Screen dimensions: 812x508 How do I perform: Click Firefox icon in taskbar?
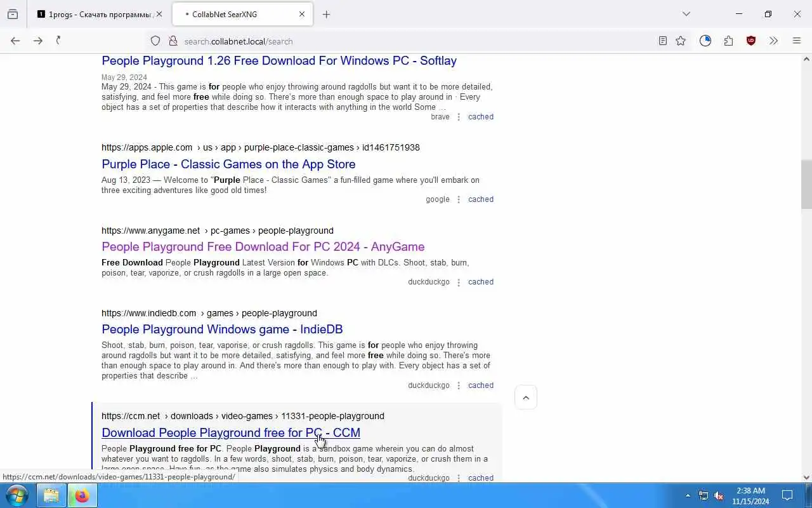[82, 495]
